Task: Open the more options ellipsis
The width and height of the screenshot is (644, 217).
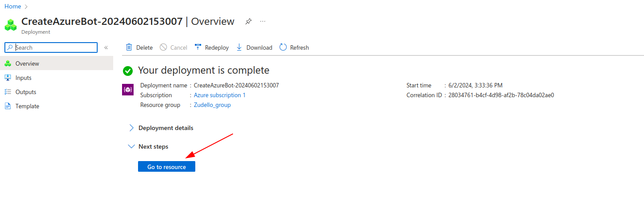Action: coord(263,21)
